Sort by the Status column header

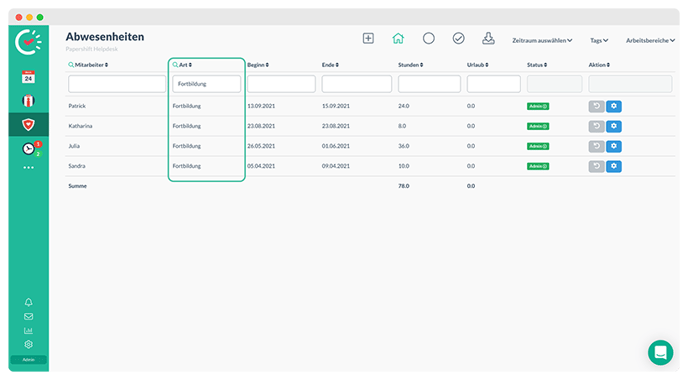pyautogui.click(x=537, y=65)
